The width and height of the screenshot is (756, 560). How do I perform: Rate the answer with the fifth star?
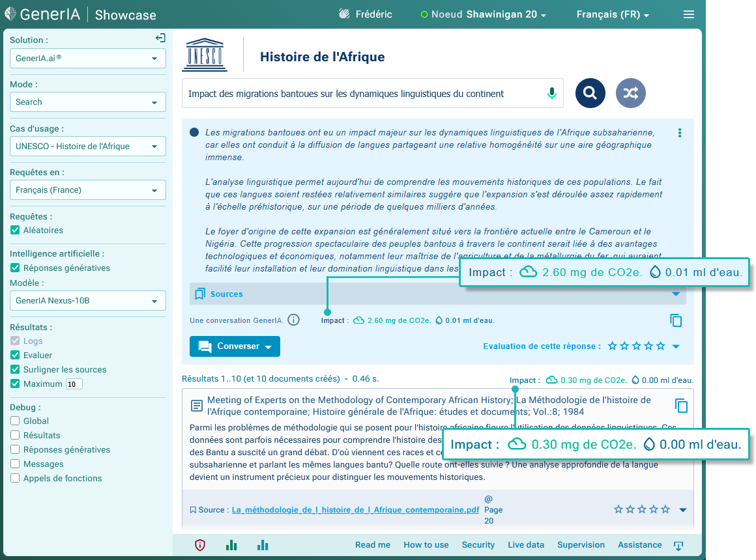click(x=661, y=346)
